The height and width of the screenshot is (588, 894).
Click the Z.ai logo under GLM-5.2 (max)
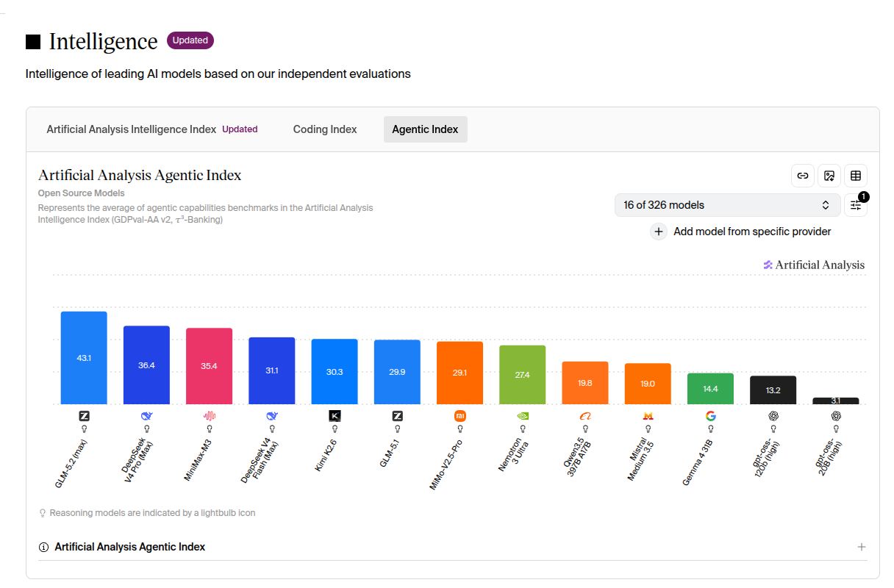point(84,416)
